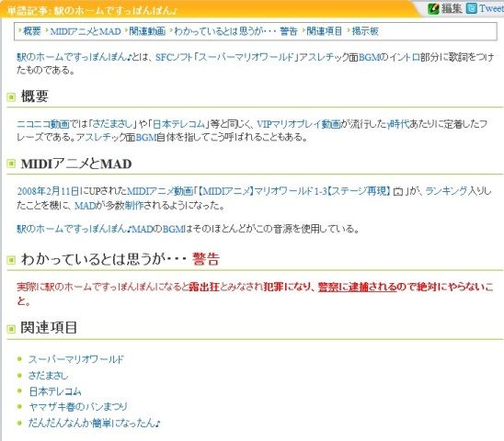Jump to 掲示板 in contents navigation
The height and width of the screenshot is (441, 504).
[x=365, y=31]
